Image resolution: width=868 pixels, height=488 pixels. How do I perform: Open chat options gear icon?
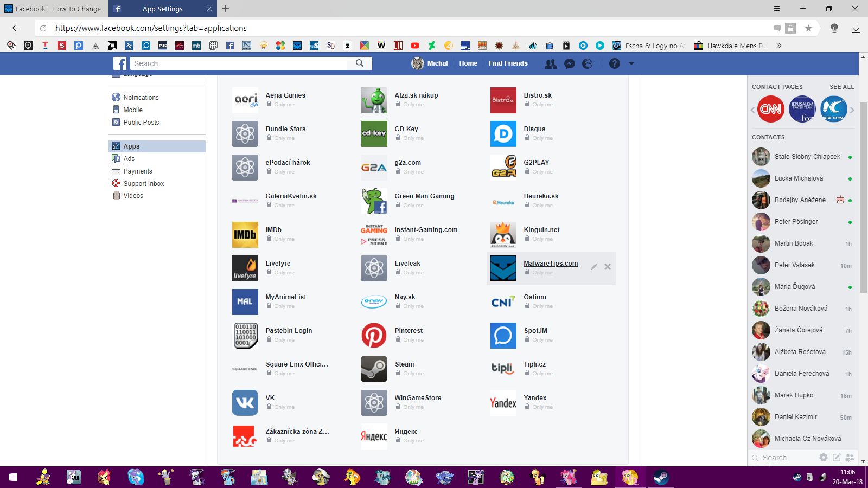point(824,458)
